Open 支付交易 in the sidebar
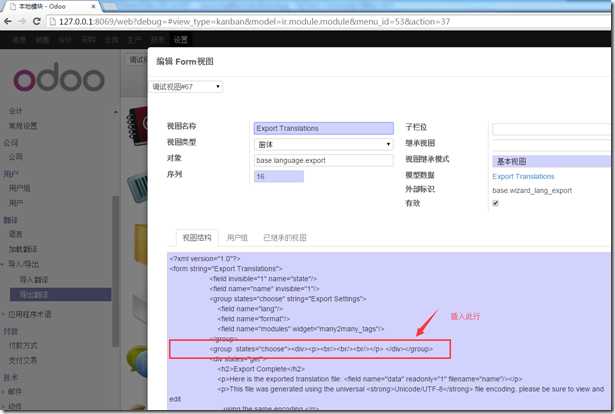The height and width of the screenshot is (414, 615). tap(23, 361)
